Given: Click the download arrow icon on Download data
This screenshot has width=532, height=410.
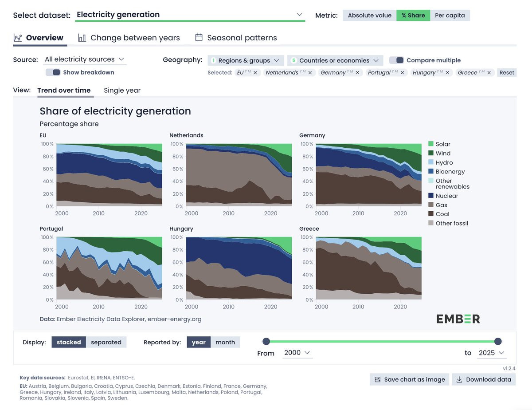Looking at the screenshot, I should click(459, 379).
